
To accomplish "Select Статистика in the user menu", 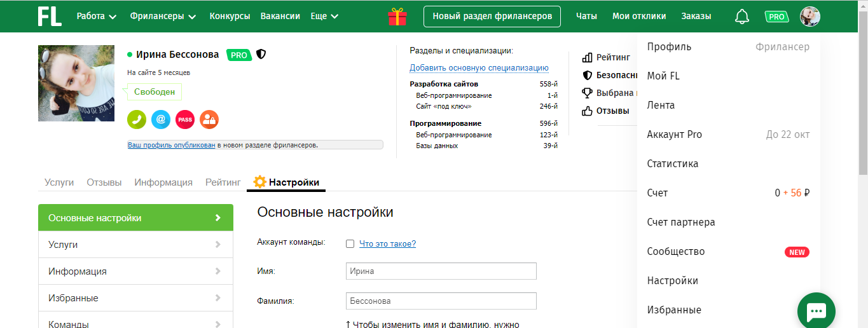I will click(673, 163).
